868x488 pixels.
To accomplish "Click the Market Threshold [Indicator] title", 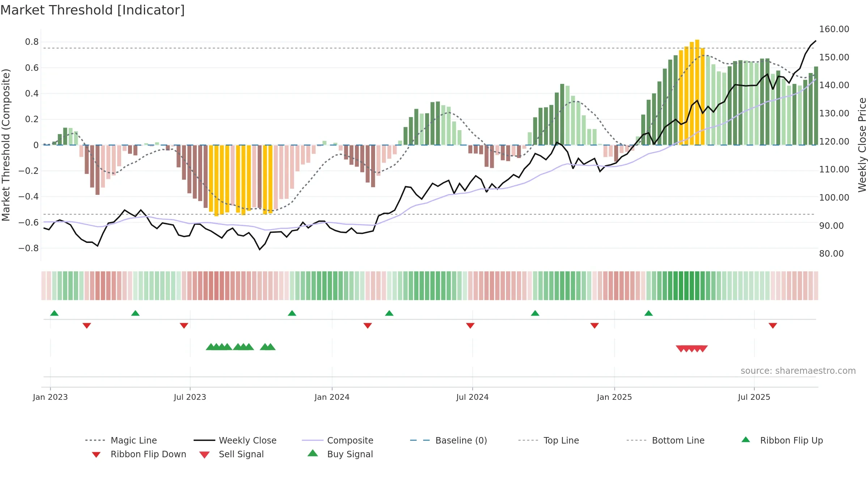I will coord(93,10).
